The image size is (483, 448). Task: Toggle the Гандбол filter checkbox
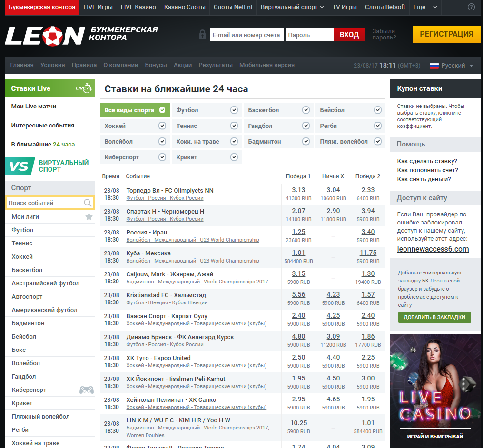(x=306, y=126)
